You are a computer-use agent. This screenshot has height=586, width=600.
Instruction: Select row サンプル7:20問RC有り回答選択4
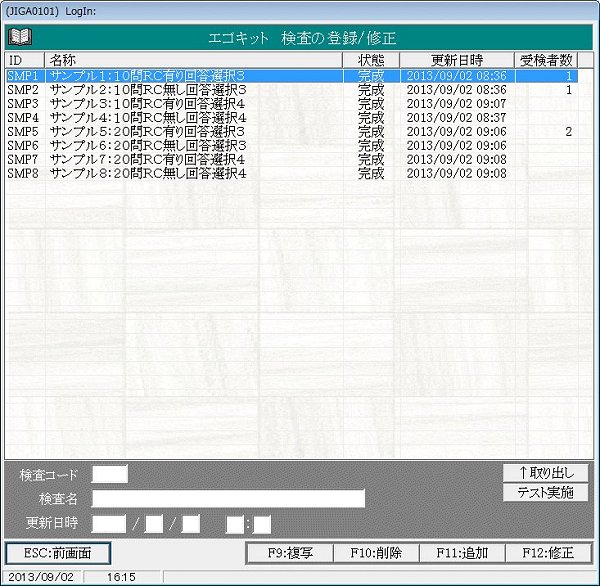[x=292, y=159]
